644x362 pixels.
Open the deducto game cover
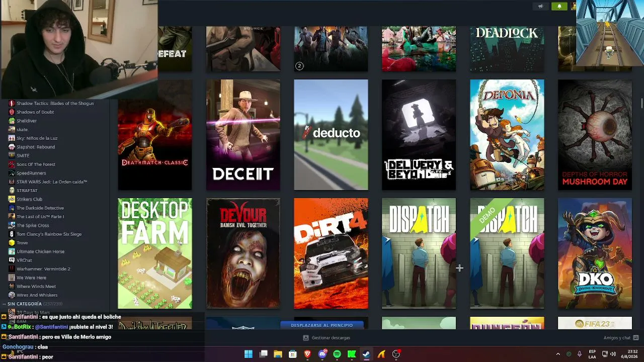point(331,135)
